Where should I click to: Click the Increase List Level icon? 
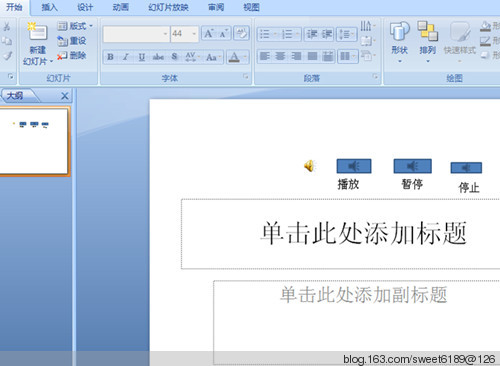click(327, 34)
